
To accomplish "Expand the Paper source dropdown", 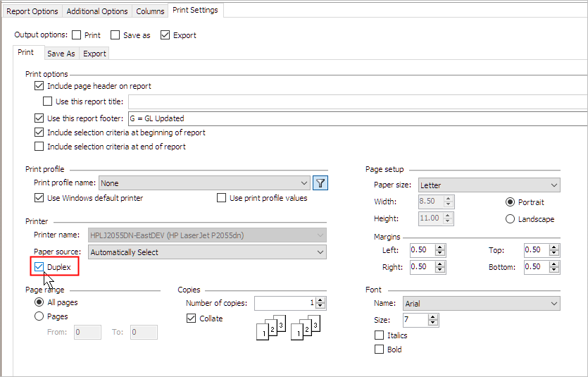I will point(207,252).
